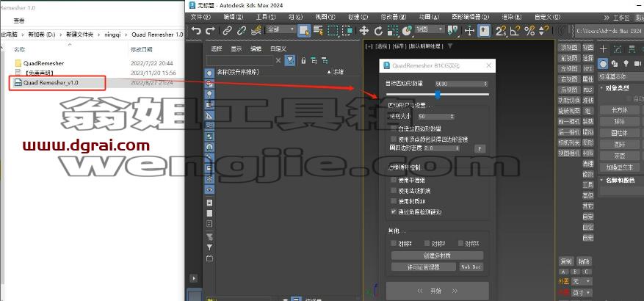Select the Geometry sphere category icon
This screenshot has width=644, height=301.
(603, 64)
